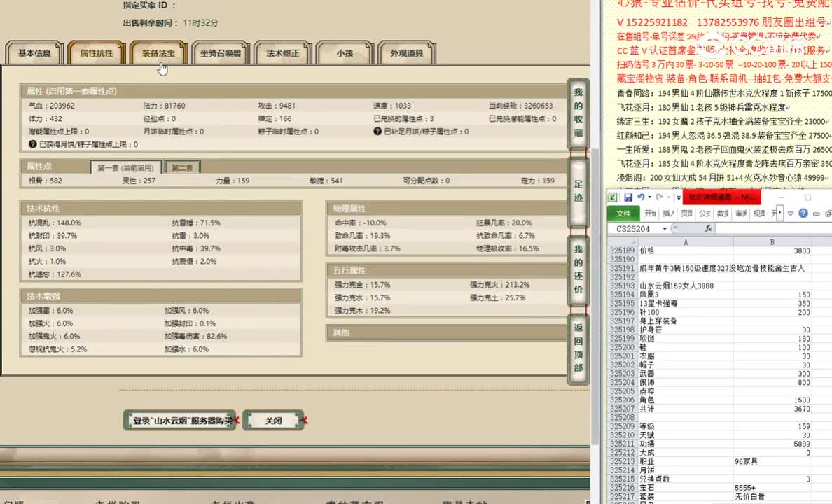This screenshot has height=504, width=832.
Task: Open the Undo history dropdown arrow
Action: pyautogui.click(x=649, y=197)
